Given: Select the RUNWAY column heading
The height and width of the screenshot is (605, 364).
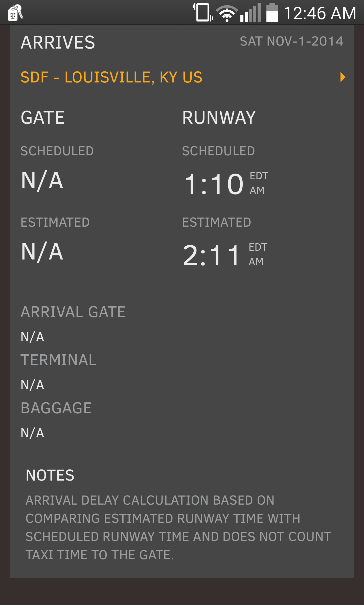Looking at the screenshot, I should point(219,118).
